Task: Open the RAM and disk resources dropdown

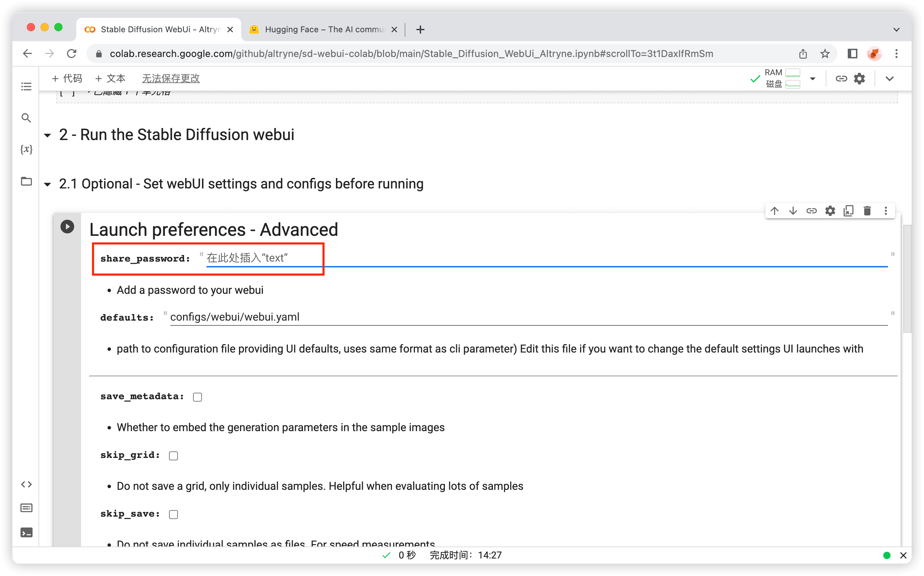Action: [x=812, y=79]
